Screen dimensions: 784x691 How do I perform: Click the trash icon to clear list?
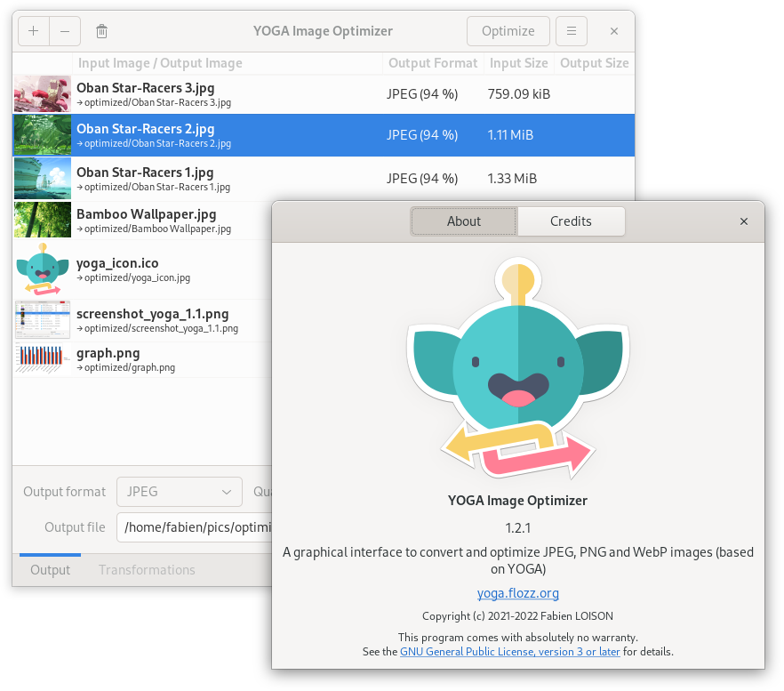coord(102,31)
